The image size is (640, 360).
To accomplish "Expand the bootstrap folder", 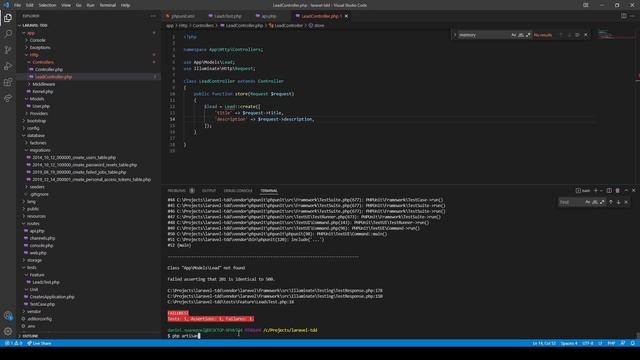I will tap(36, 121).
